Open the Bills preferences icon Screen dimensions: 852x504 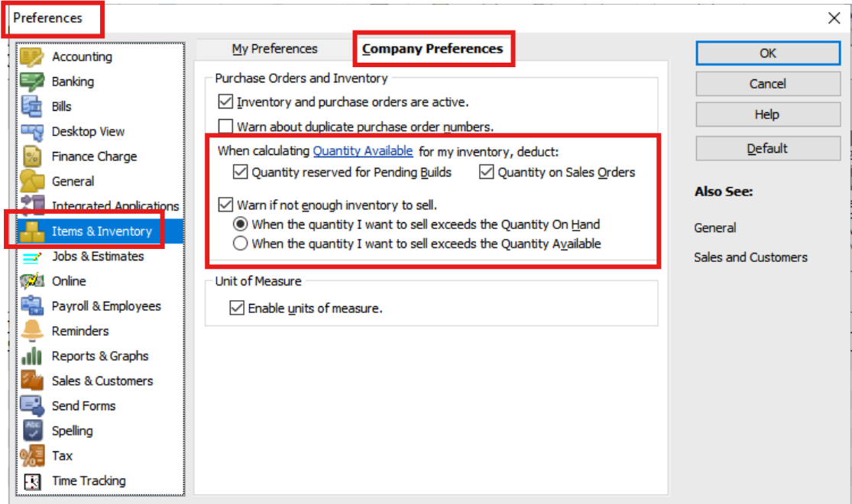pyautogui.click(x=32, y=107)
